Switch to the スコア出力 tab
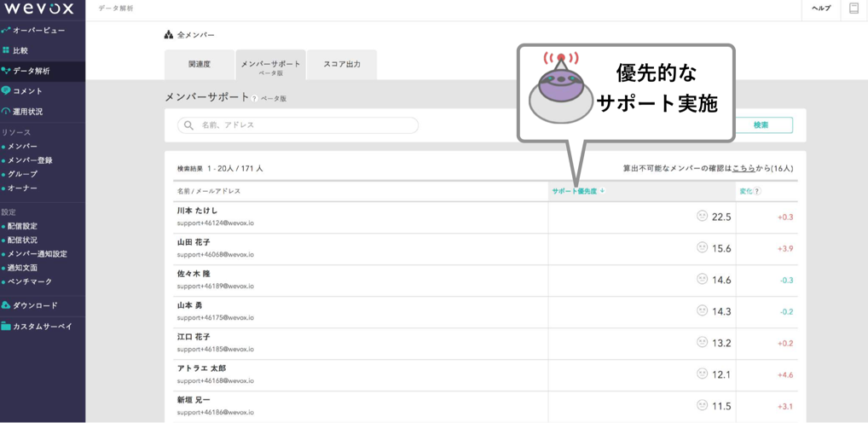 [x=341, y=65]
